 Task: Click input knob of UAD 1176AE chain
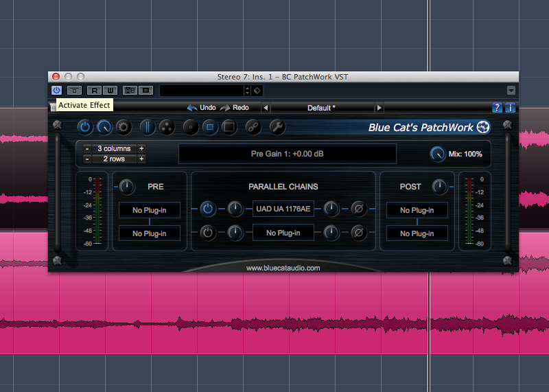(235, 209)
